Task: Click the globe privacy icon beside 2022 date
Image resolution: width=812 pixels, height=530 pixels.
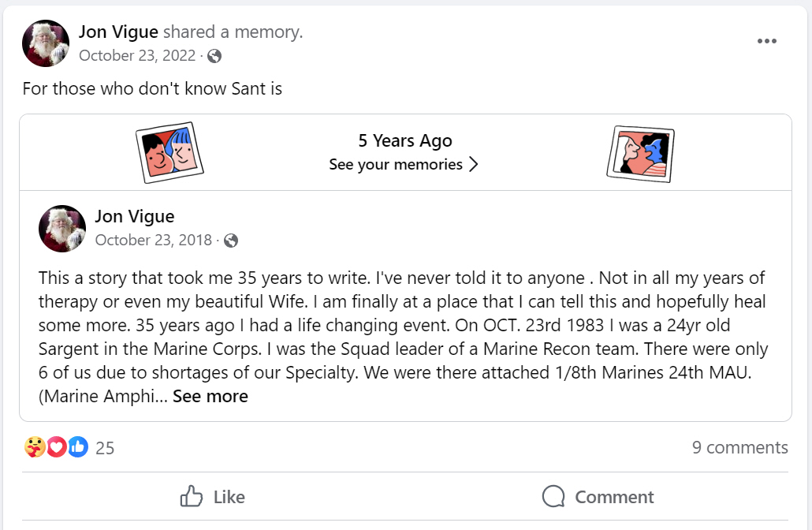Action: (x=214, y=56)
